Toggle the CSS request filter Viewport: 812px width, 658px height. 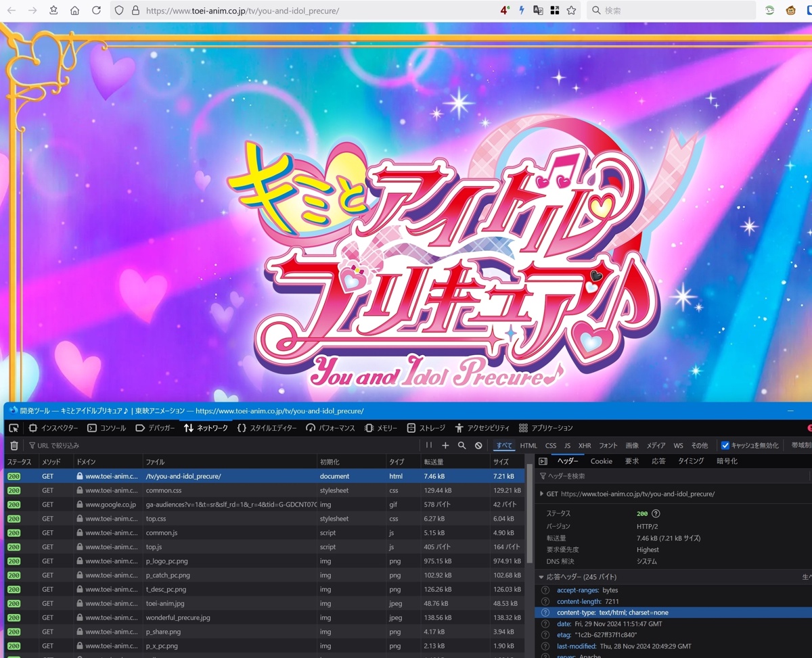click(x=551, y=446)
